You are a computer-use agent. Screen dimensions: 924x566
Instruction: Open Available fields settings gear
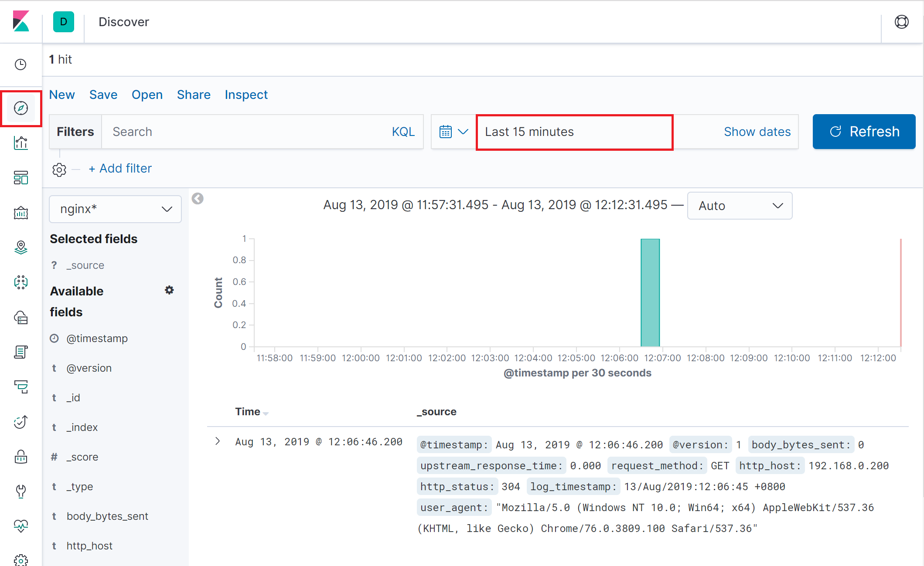169,290
